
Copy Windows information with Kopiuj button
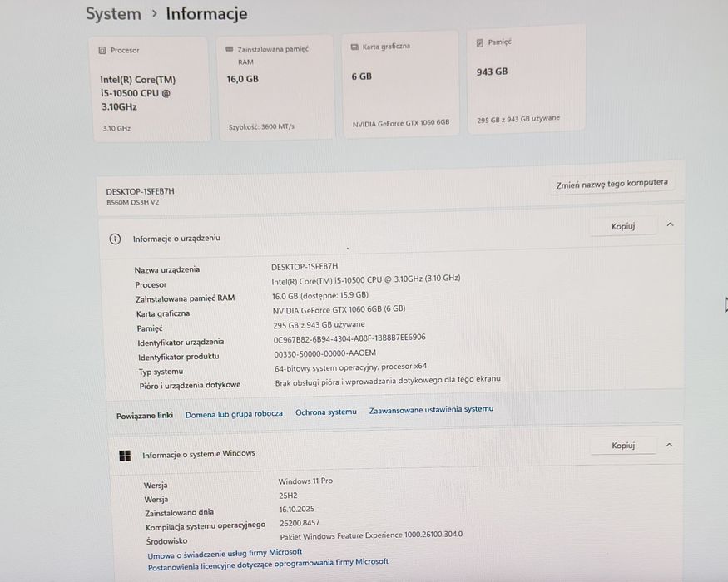click(x=623, y=446)
